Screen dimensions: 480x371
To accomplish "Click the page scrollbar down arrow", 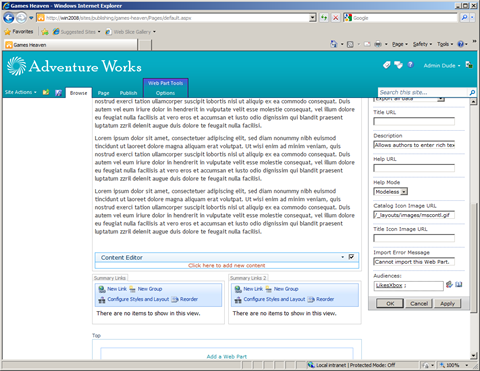I will tap(473, 356).
